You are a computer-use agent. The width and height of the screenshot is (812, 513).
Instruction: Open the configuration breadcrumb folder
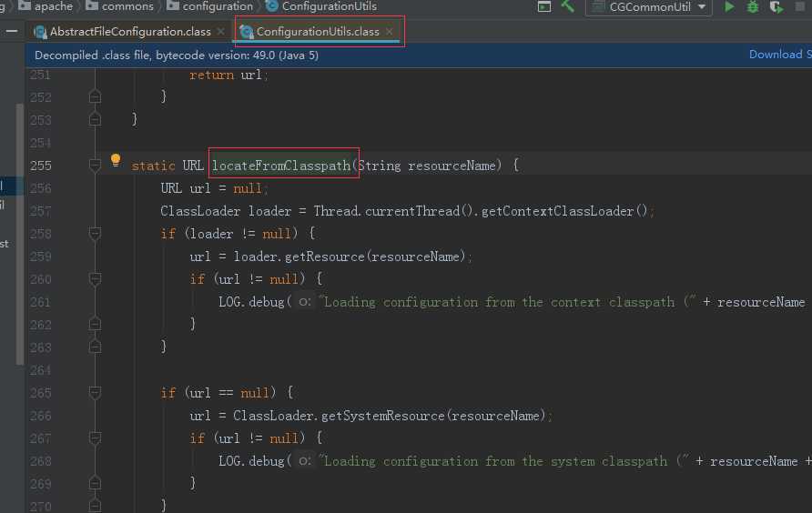[209, 6]
